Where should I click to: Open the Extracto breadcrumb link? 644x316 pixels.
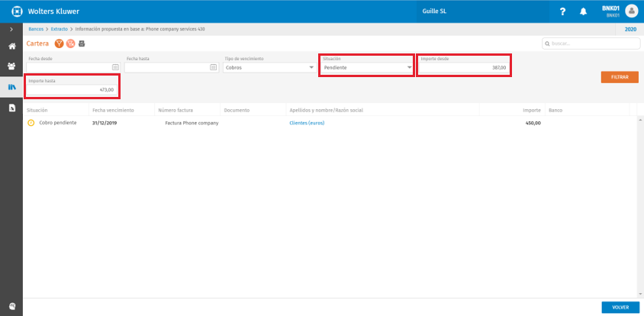pyautogui.click(x=60, y=29)
